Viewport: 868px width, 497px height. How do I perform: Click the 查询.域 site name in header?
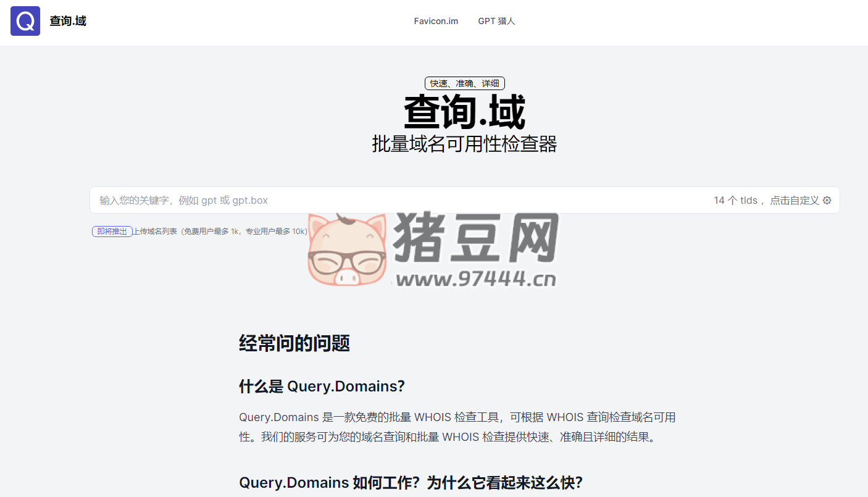click(68, 21)
